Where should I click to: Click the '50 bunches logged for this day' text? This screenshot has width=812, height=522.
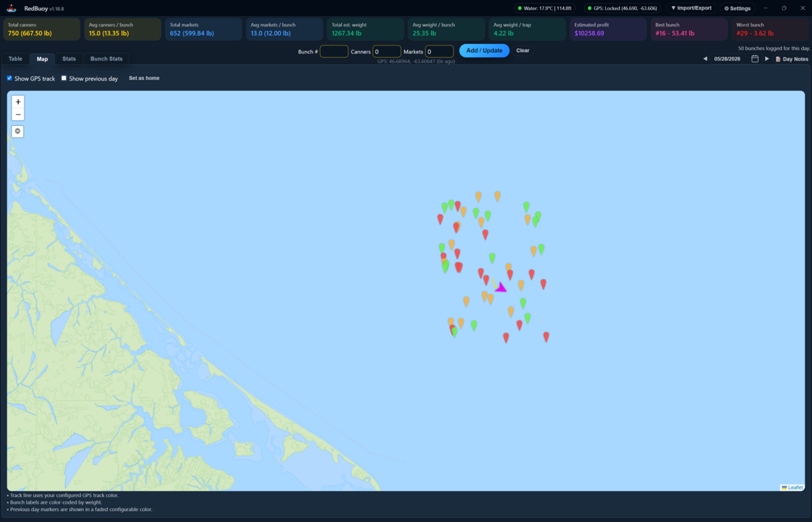tap(774, 48)
